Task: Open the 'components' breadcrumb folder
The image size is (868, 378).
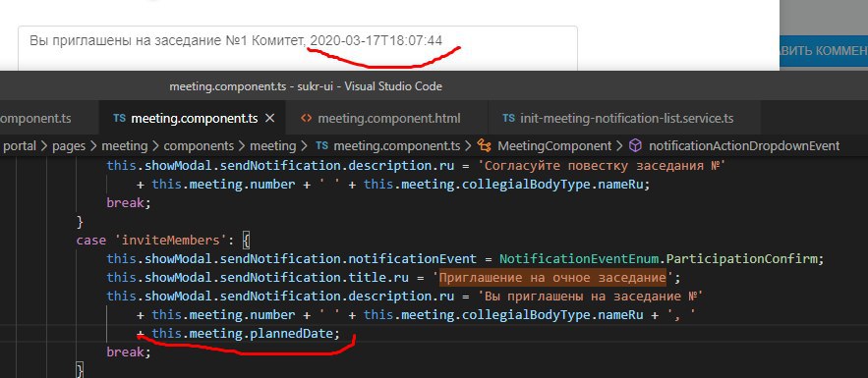Action: click(x=199, y=146)
